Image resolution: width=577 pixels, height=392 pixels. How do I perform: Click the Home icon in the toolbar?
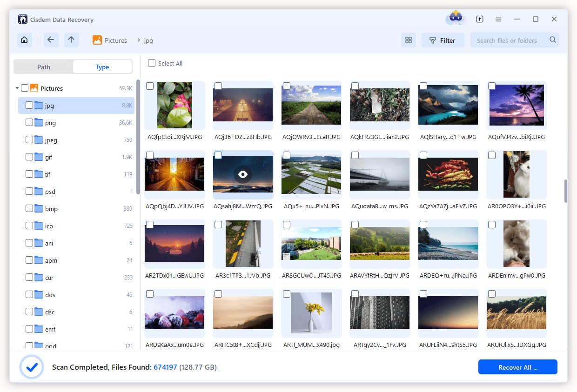(x=24, y=40)
